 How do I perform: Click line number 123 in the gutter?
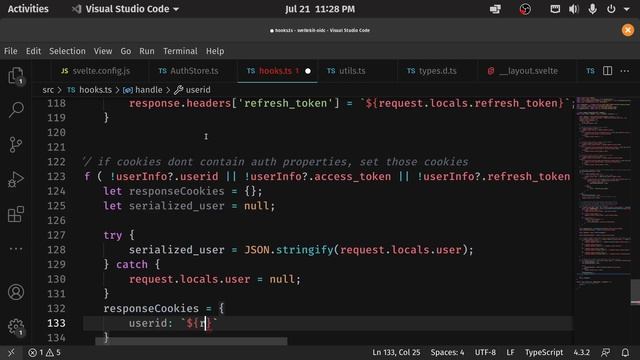56,176
